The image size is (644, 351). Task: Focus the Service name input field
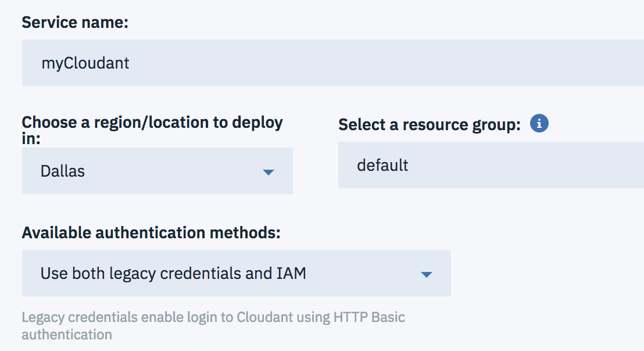pyautogui.click(x=332, y=63)
